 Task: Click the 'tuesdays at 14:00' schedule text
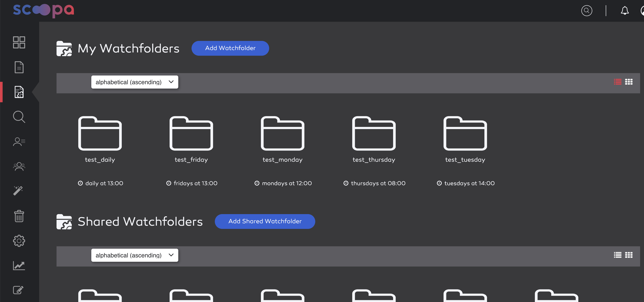(469, 183)
